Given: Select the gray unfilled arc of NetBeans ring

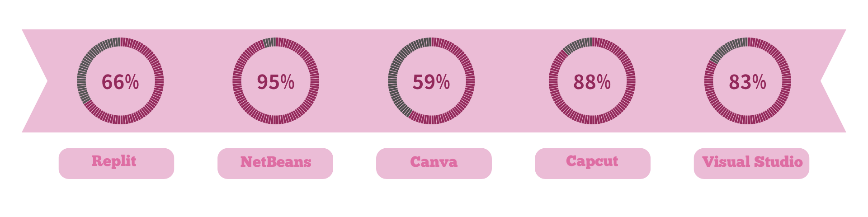Looking at the screenshot, I should pyautogui.click(x=269, y=42).
